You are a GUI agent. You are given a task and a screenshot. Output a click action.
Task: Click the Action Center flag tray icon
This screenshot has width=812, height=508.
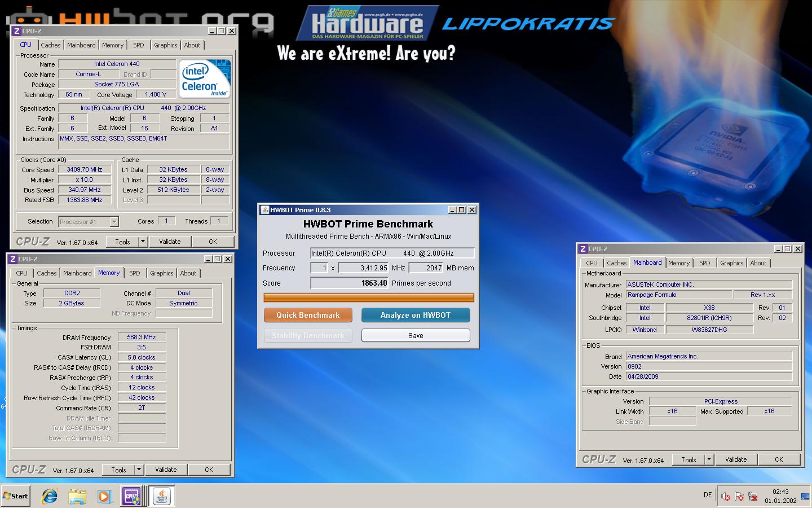point(739,496)
